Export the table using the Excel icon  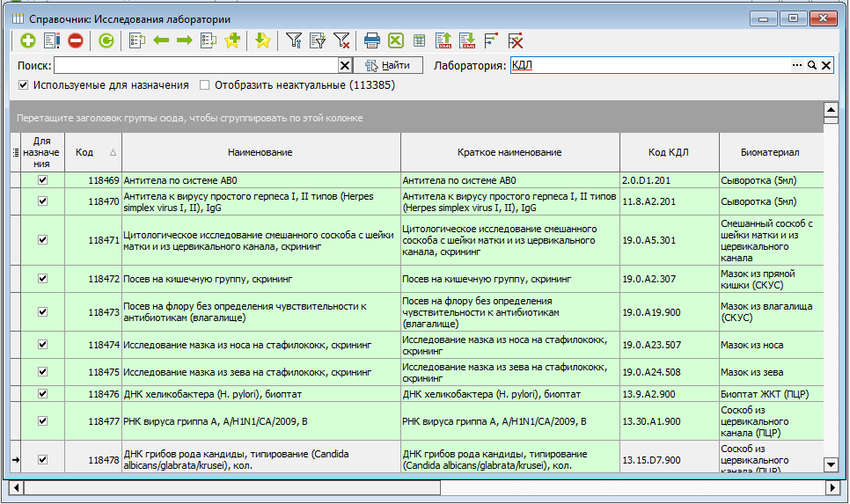click(396, 40)
